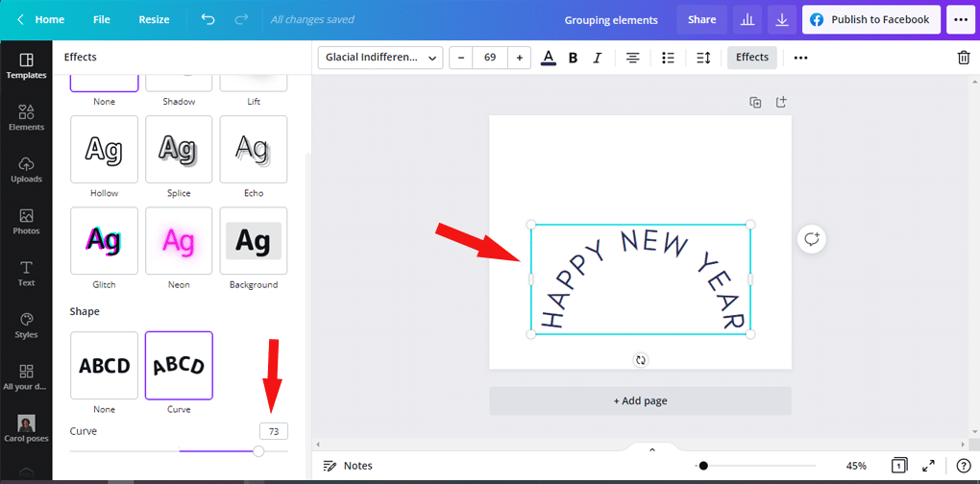Add a new page using plus-page icon
This screenshot has width=980, height=484.
pyautogui.click(x=780, y=102)
